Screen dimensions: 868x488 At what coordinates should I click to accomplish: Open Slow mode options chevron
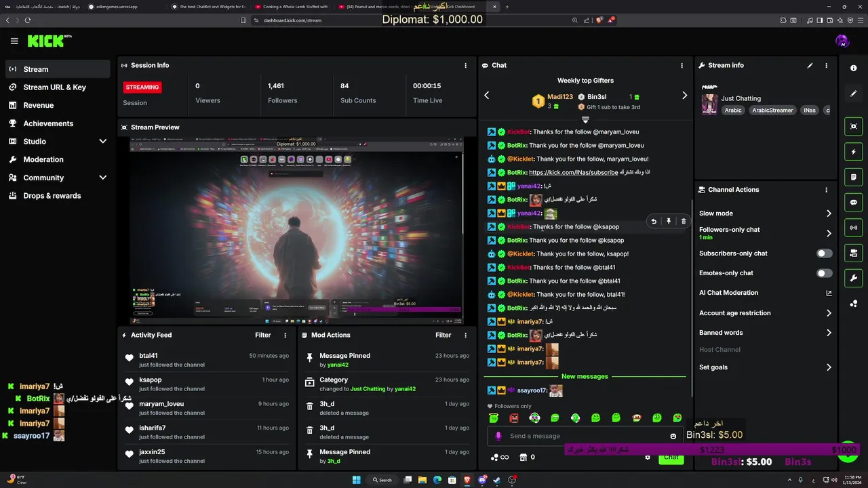[829, 213]
